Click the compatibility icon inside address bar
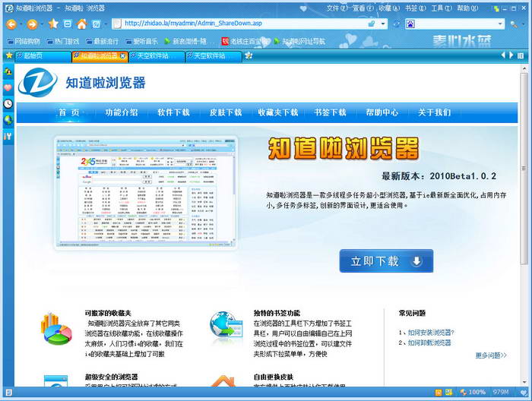The height and width of the screenshot is (401, 532). tap(372, 24)
